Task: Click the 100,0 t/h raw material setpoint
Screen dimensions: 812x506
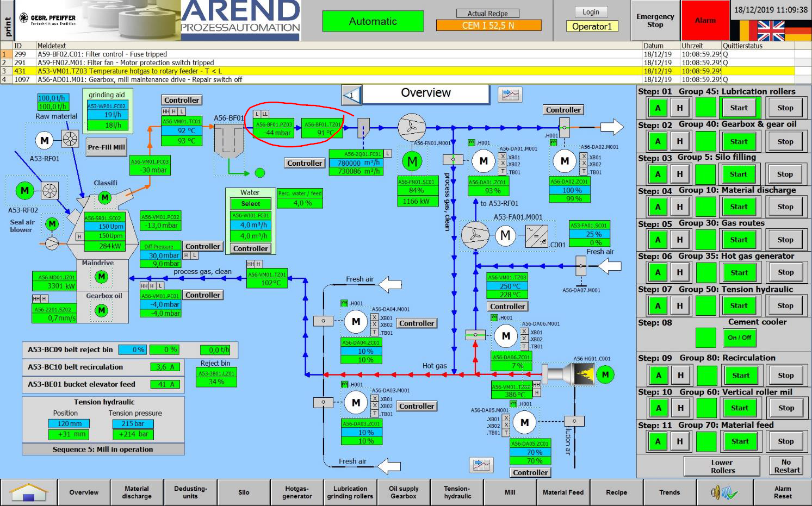Action: pyautogui.click(x=52, y=98)
